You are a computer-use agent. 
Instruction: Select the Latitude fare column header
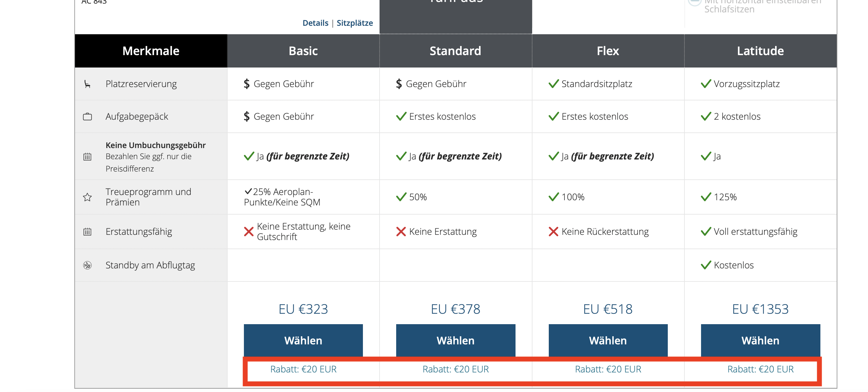[x=760, y=51]
